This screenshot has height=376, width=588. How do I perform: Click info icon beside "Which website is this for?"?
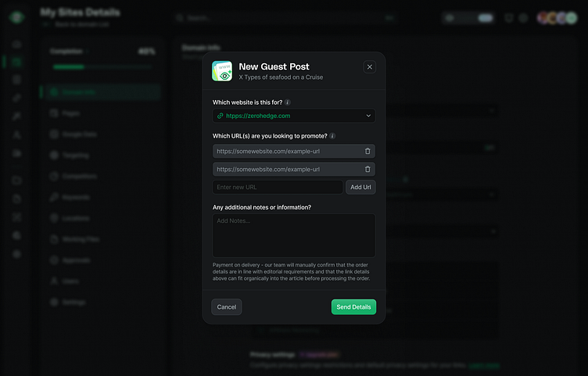(288, 102)
